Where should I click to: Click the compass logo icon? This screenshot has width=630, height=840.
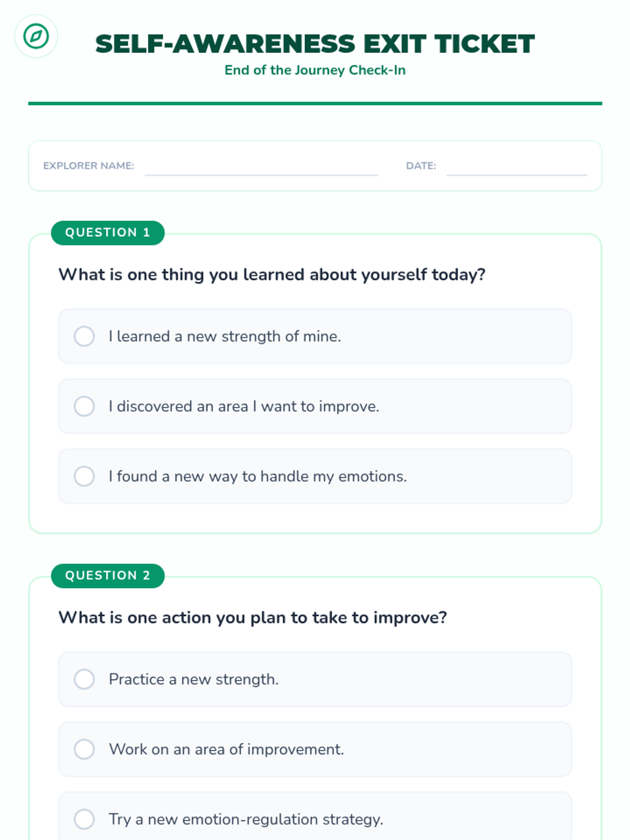[36, 36]
